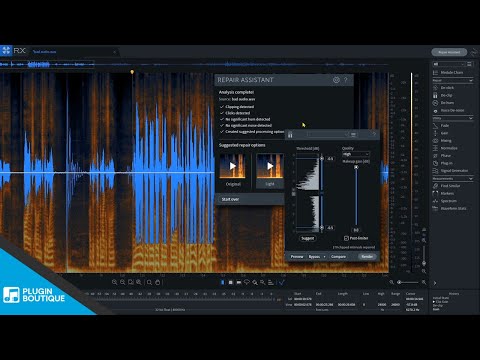Open Repair Assistant settings gear
The image size is (480, 360).
(336, 80)
